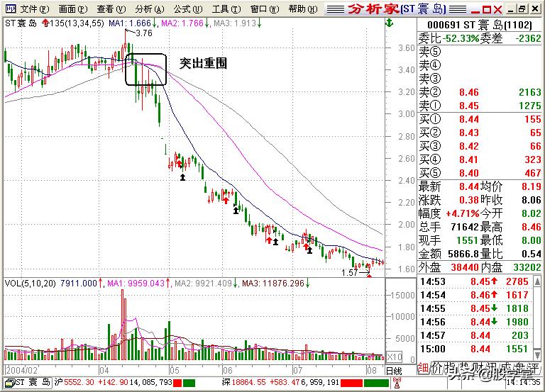This screenshot has height=392, width=545.
Task: Click the 3.76 high price label
Action: tap(144, 33)
